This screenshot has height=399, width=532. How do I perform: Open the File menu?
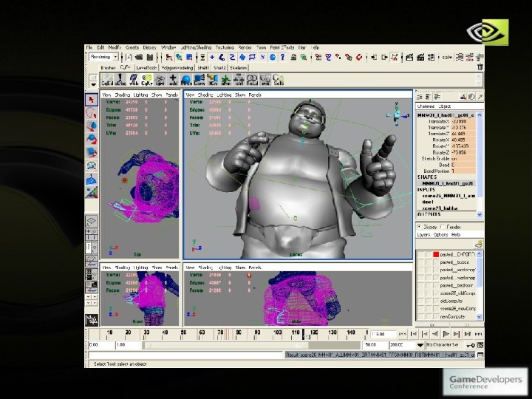coord(89,47)
